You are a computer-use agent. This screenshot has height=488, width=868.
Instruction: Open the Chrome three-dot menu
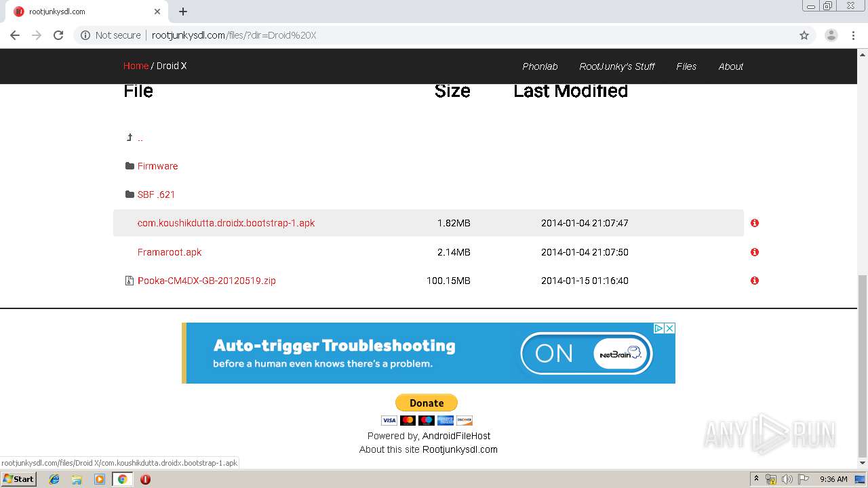tap(853, 35)
